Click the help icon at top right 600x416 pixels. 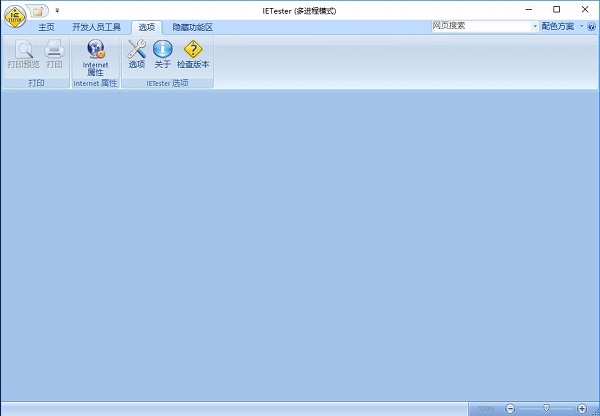coord(588,26)
